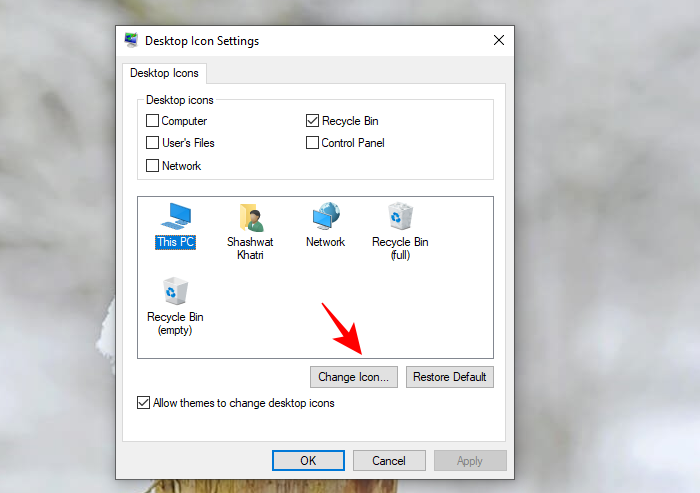
Task: Click the Desktop Icon Settings title bar text
Action: pyautogui.click(x=202, y=41)
